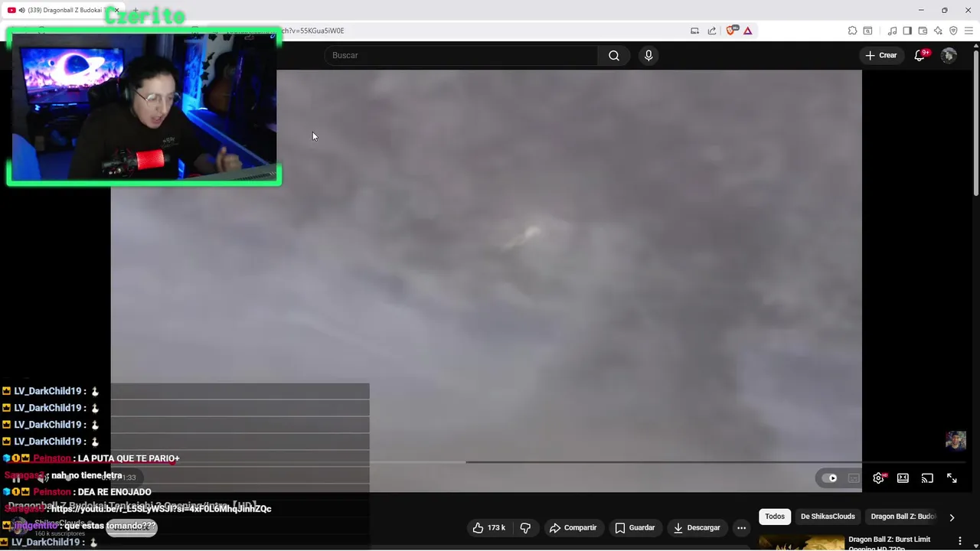
Task: Enter fullscreen from the player controls
Action: click(952, 478)
